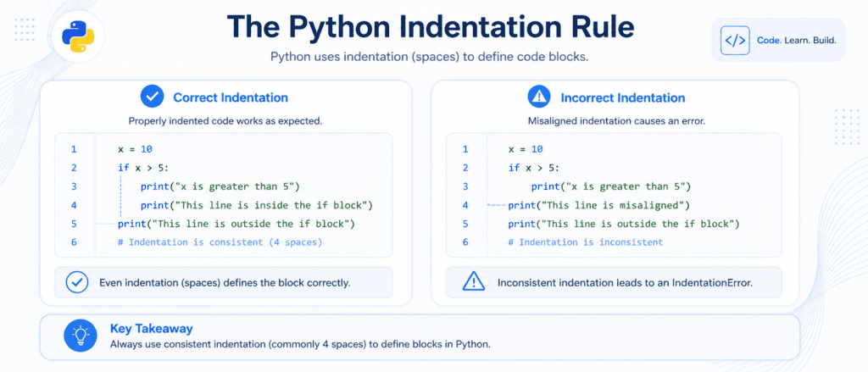Click the 'Code. Learn. Build.' badge text
Viewport: 868px width, 372px height.
[797, 41]
